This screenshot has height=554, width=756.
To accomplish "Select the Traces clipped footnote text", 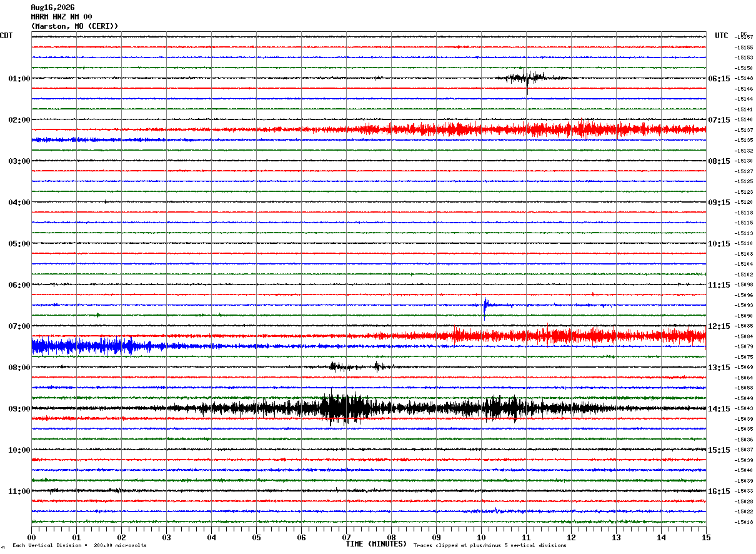I will (490, 546).
